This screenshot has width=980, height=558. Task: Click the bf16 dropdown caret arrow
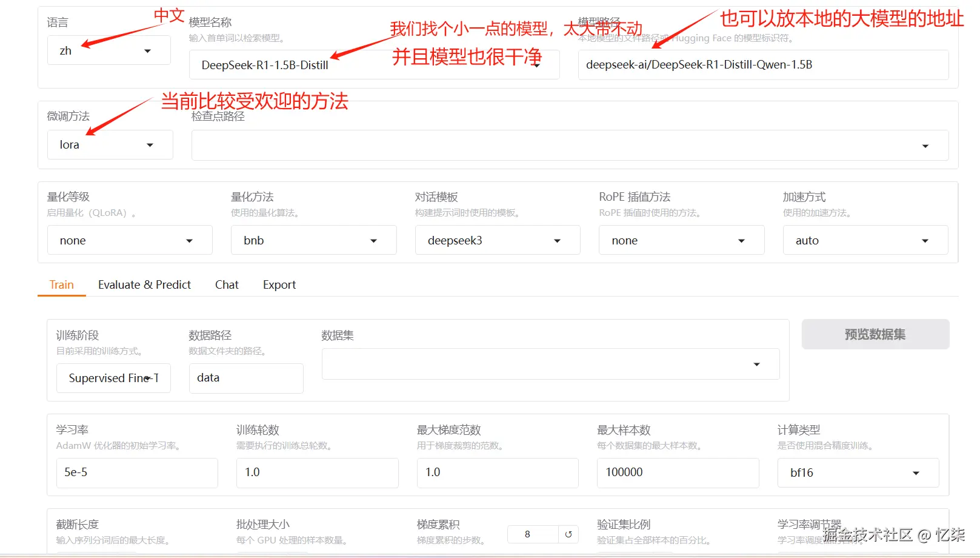click(916, 473)
